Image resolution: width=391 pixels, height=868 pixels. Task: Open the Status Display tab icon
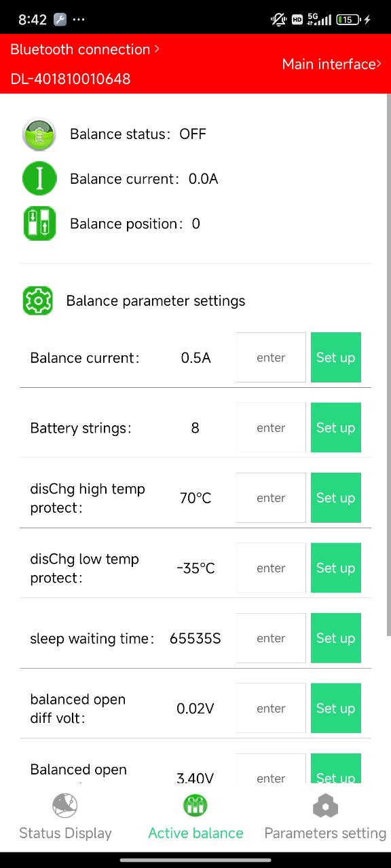pyautogui.click(x=65, y=806)
